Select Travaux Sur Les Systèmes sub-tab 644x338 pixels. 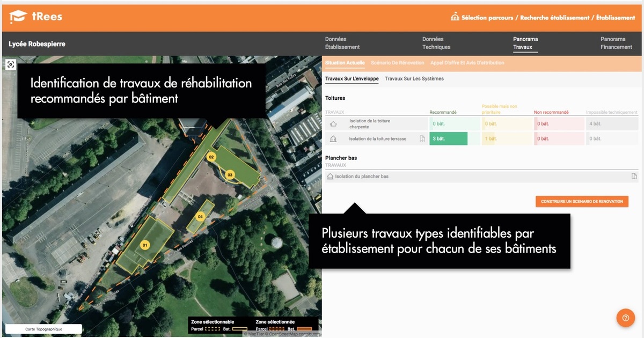click(414, 79)
